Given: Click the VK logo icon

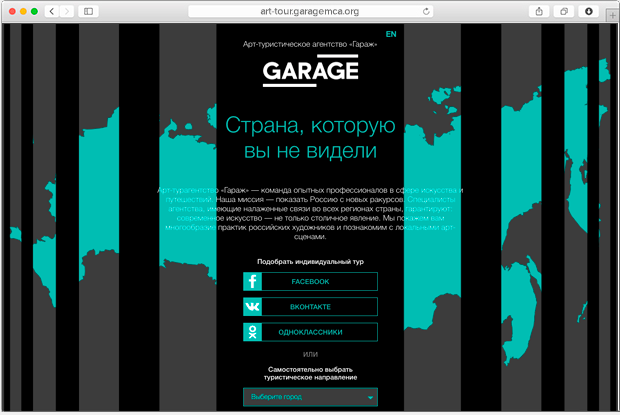Looking at the screenshot, I should click(x=252, y=307).
